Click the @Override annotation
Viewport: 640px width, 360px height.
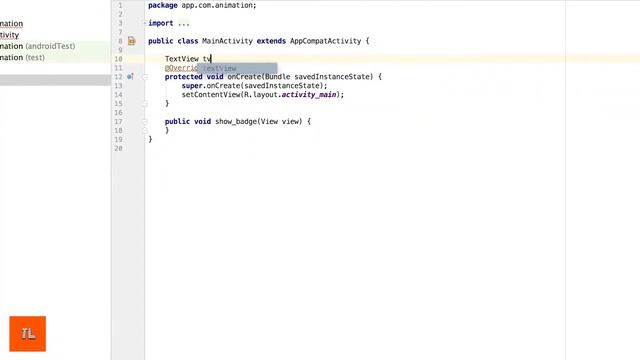click(x=181, y=68)
